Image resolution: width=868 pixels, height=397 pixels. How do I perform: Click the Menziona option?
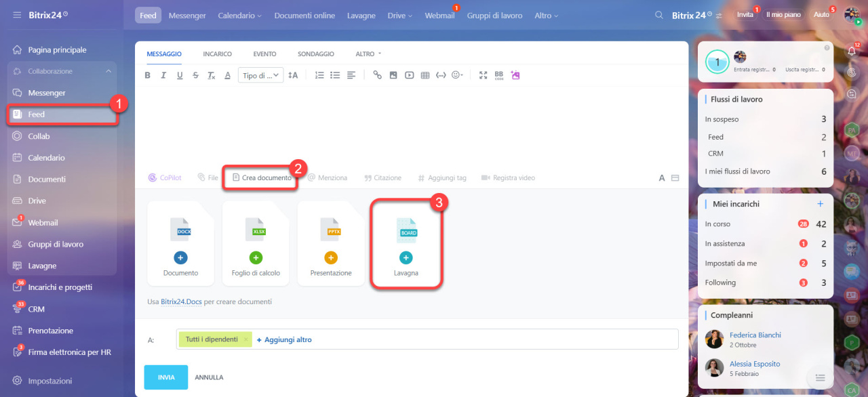click(328, 177)
